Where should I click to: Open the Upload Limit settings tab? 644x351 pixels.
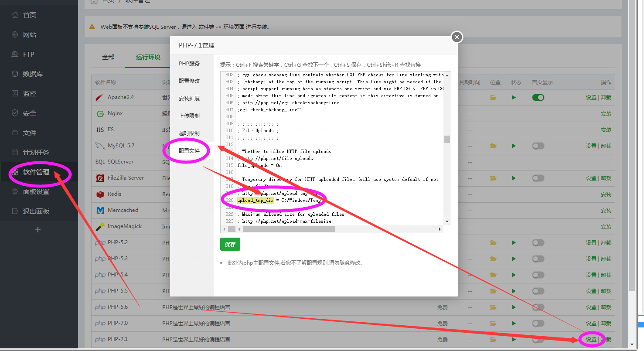[189, 116]
